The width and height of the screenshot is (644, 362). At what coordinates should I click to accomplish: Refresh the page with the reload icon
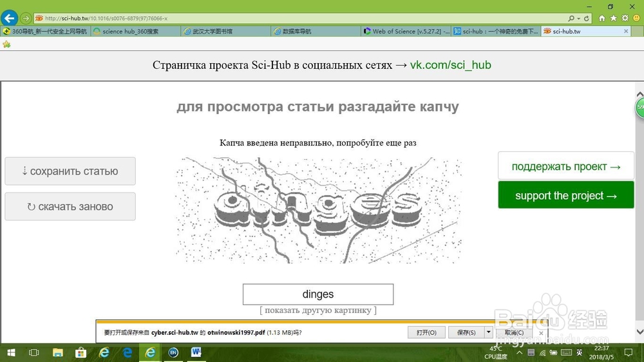[x=587, y=19]
